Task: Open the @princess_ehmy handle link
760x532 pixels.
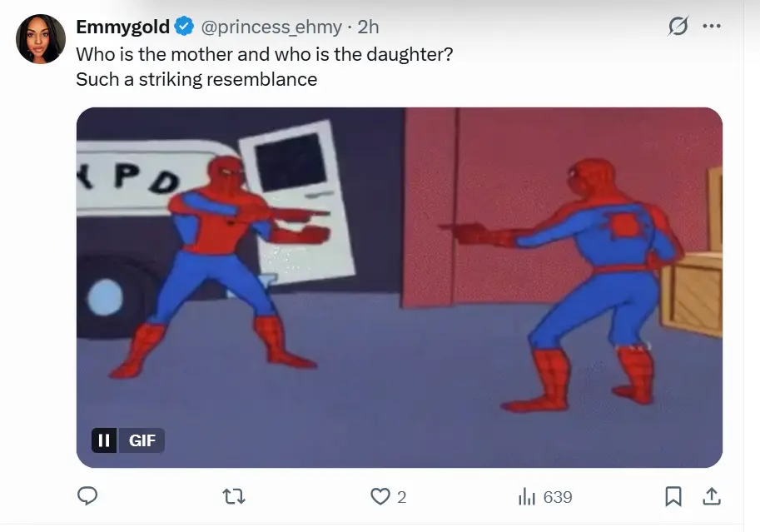Action: coord(271,27)
